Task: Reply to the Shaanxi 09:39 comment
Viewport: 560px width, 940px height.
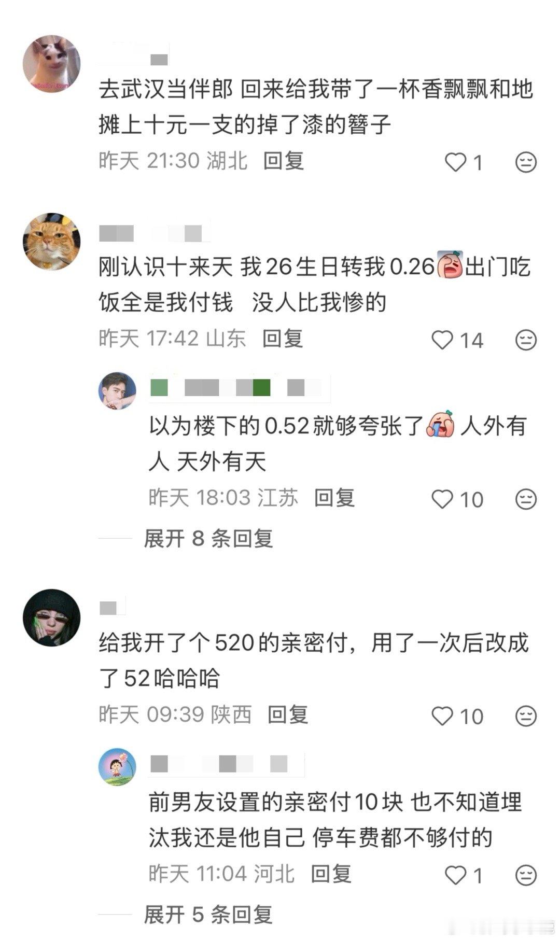Action: pyautogui.click(x=288, y=714)
